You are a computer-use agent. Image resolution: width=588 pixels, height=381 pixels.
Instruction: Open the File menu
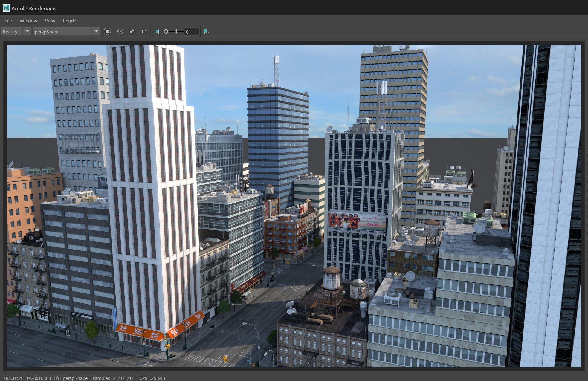8,21
